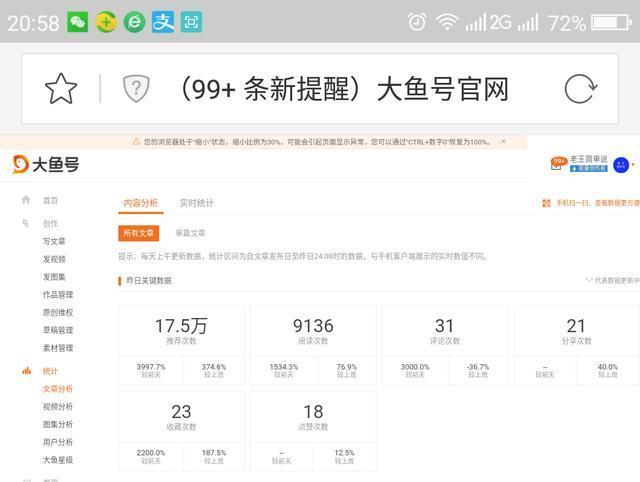Open 创作 section in sidebar
This screenshot has width=640, height=482.
tap(50, 224)
